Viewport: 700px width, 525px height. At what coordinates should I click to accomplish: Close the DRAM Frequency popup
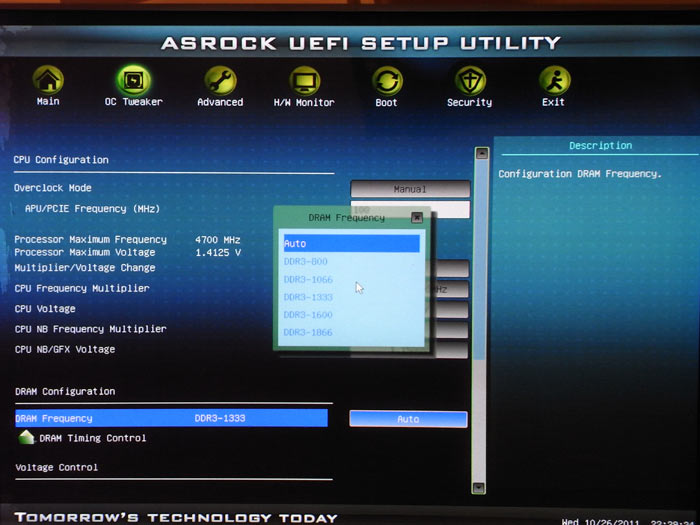[x=417, y=217]
